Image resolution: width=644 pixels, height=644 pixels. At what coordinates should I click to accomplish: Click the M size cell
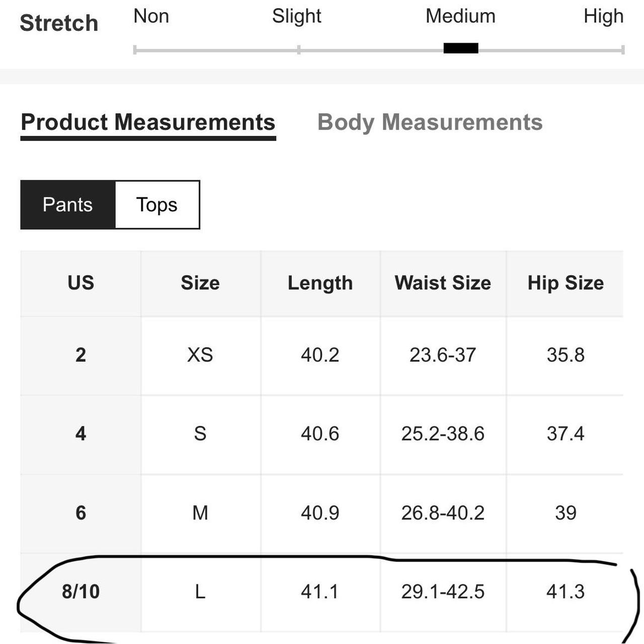point(200,513)
